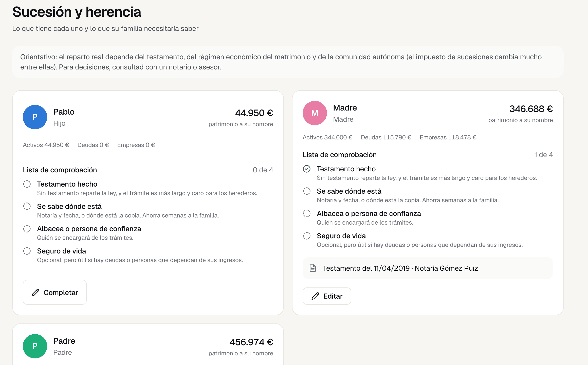The image size is (588, 365).
Task: Click the pencil icon in Completar button
Action: 35,293
